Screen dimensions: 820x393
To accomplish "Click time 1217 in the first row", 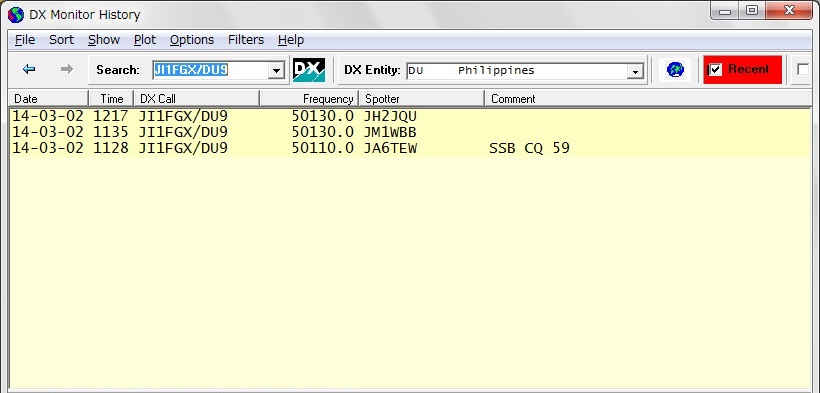I will click(x=110, y=116).
